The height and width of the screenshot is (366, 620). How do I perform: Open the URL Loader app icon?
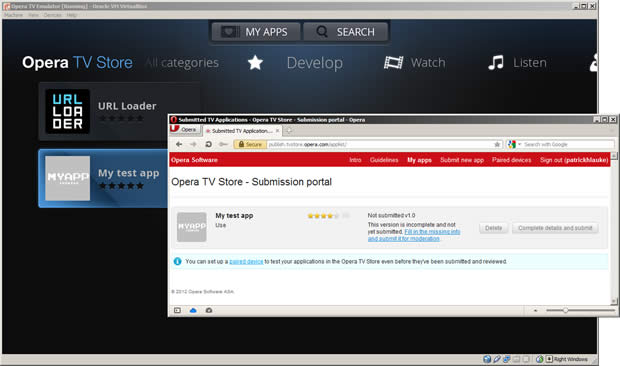point(68,111)
